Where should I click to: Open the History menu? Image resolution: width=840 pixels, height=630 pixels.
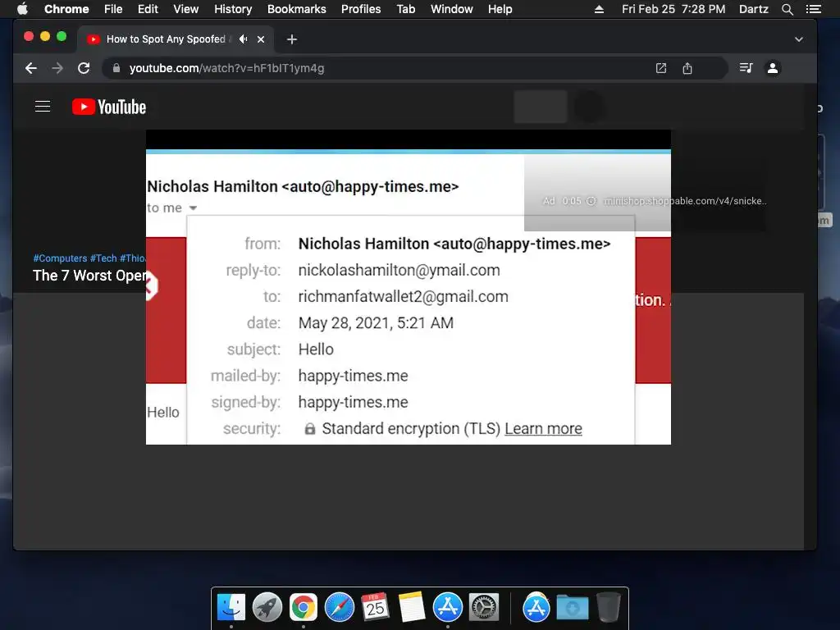coord(233,9)
